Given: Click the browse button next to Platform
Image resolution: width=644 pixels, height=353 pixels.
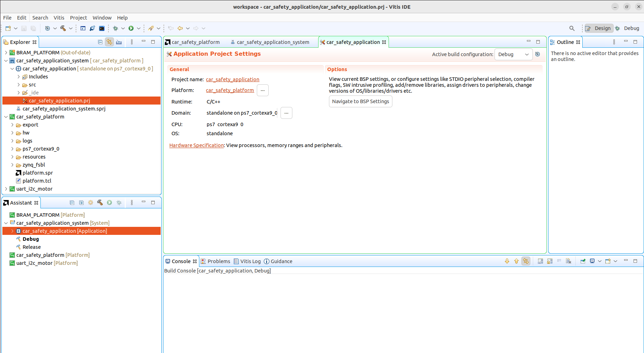Looking at the screenshot, I should tap(263, 90).
